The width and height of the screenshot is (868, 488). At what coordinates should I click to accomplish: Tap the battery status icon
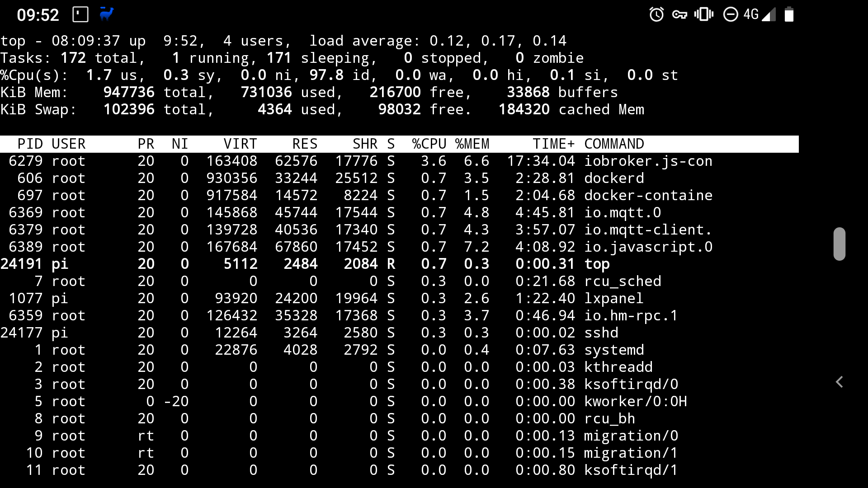click(x=789, y=14)
